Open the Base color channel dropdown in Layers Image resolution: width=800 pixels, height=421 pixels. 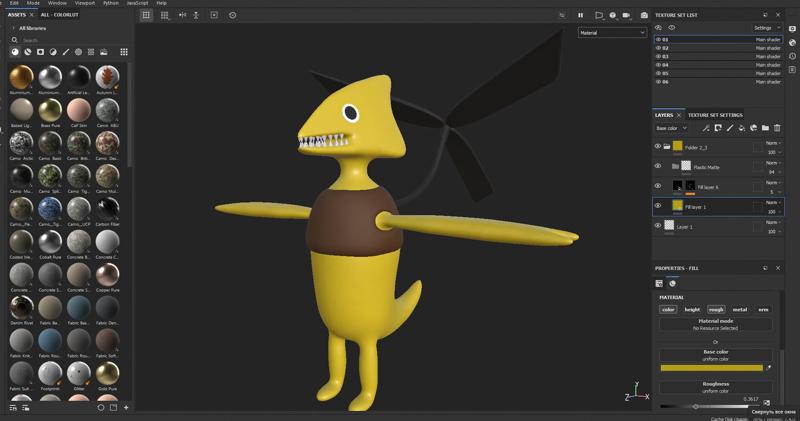670,128
